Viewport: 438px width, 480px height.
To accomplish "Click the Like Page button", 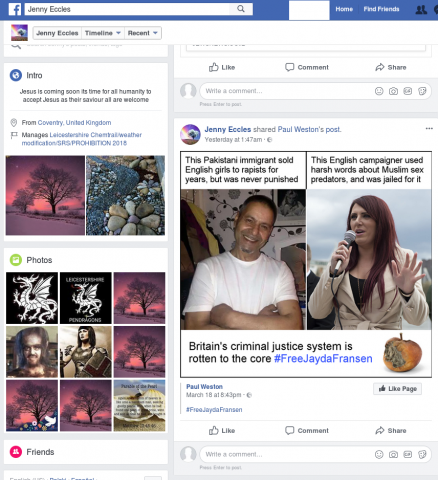I will click(397, 389).
